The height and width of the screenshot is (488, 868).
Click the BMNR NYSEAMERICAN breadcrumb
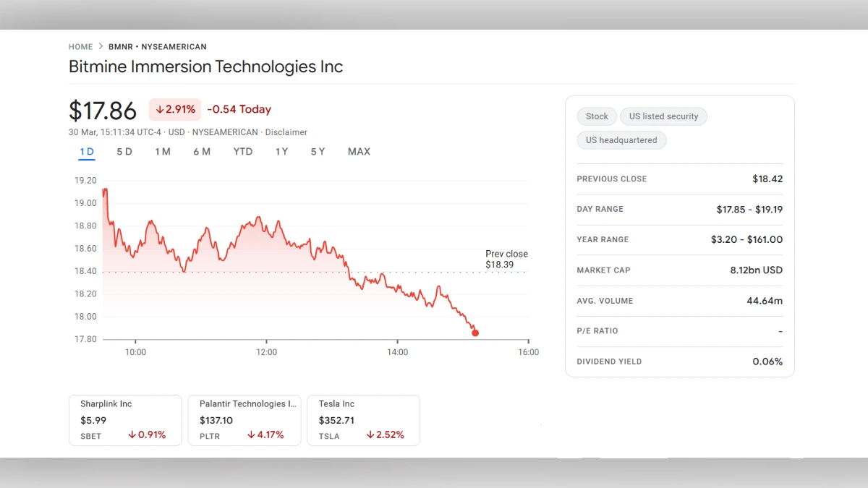pos(157,46)
